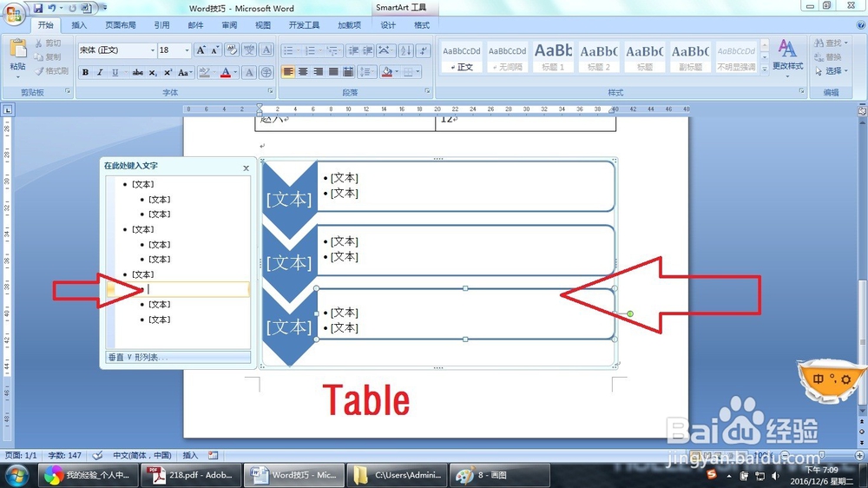868x488 pixels.
Task: Shrink font size with small A icon
Action: [214, 50]
